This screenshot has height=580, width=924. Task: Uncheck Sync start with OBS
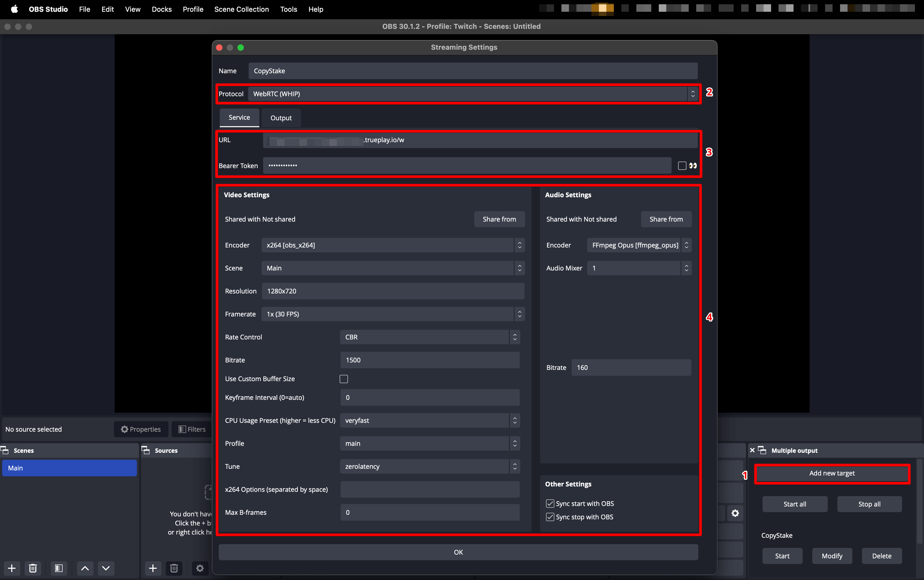point(550,504)
